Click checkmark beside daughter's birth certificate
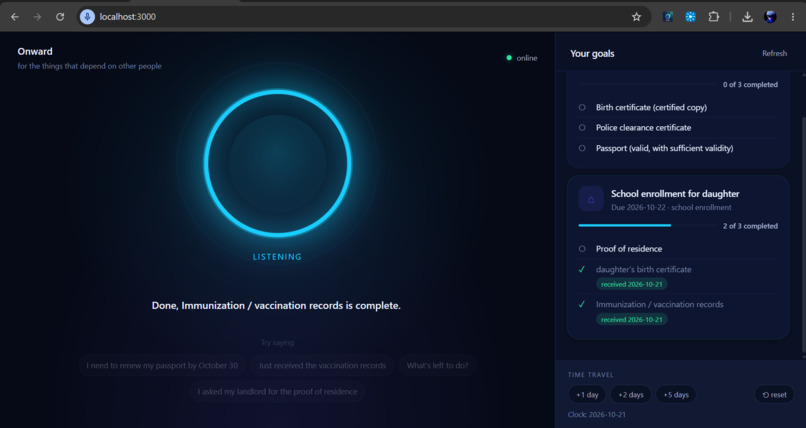Viewport: 806px width, 428px height. 582,269
